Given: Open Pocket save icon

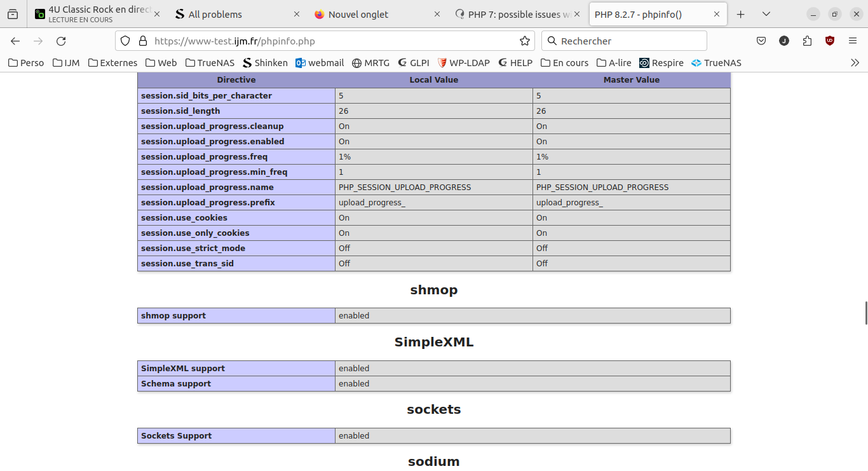Looking at the screenshot, I should (761, 41).
